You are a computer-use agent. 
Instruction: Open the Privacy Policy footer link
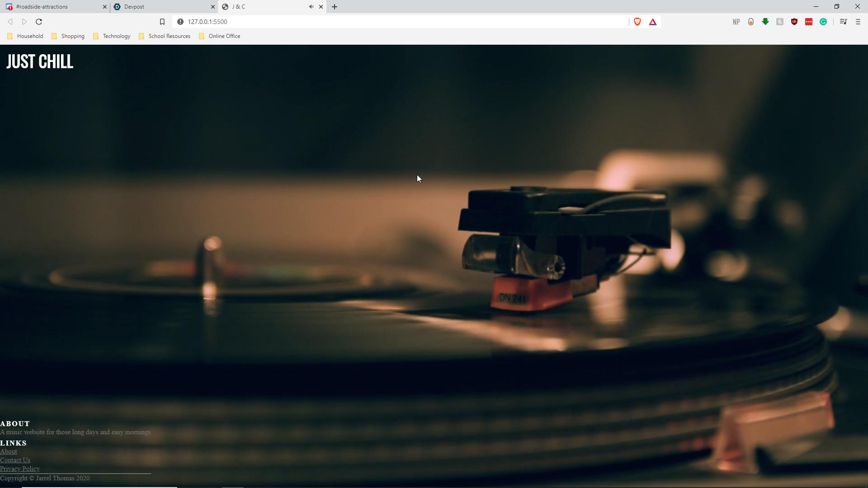coord(20,469)
